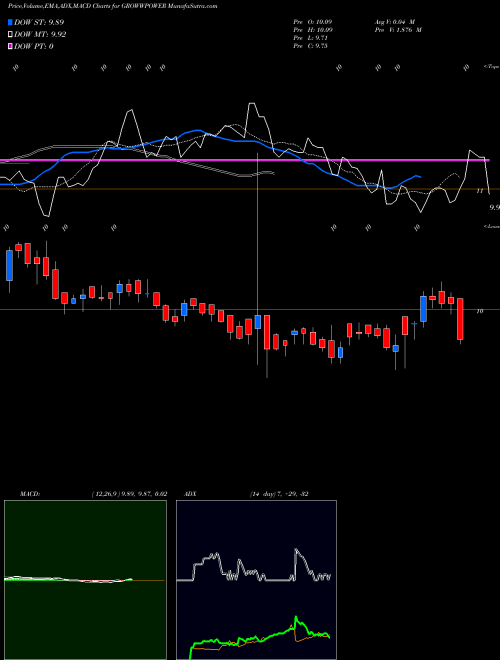The height and width of the screenshot is (660, 500).
Task: Click the blue DOW ST legend swatch
Action: pyautogui.click(x=11, y=22)
